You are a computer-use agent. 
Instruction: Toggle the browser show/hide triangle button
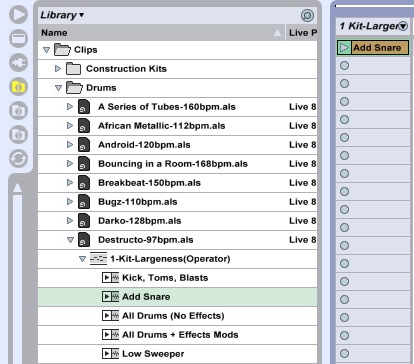coord(18,14)
